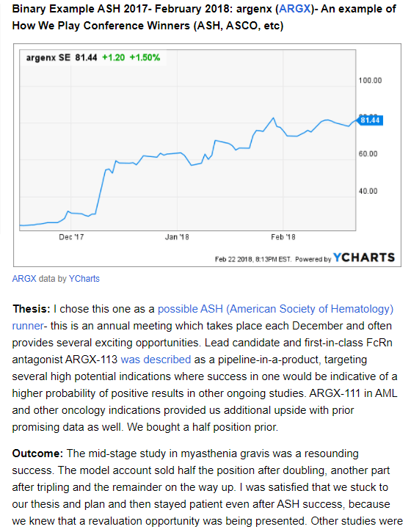The width and height of the screenshot is (411, 532).
Task: Select the 'argenx SE' legend label
Action: pyautogui.click(x=48, y=58)
